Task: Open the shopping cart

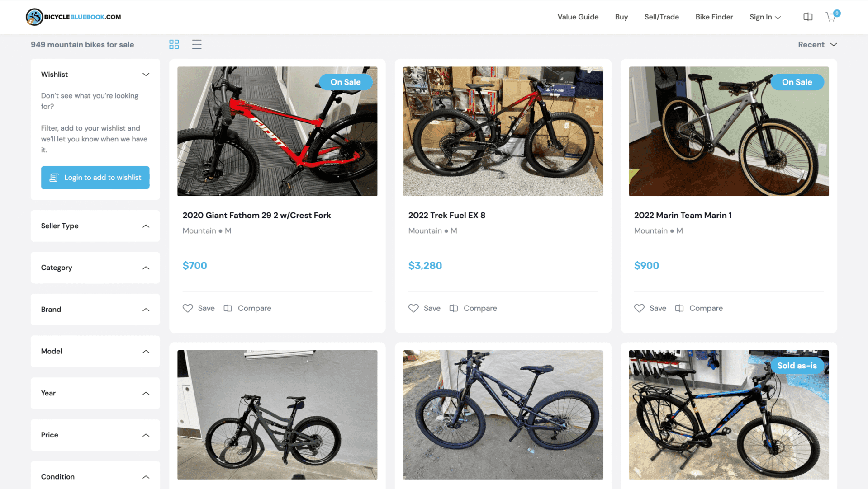Action: pyautogui.click(x=831, y=17)
